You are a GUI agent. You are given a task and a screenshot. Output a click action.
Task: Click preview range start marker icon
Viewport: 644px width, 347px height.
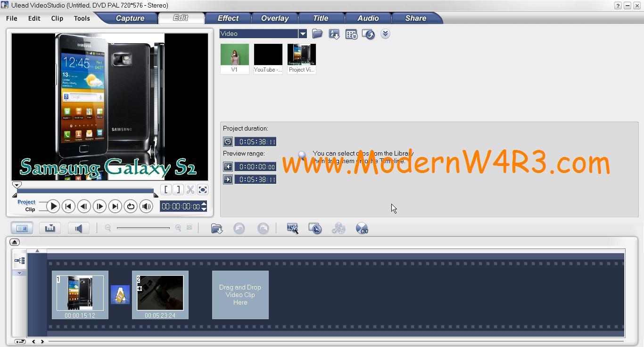pyautogui.click(x=228, y=166)
